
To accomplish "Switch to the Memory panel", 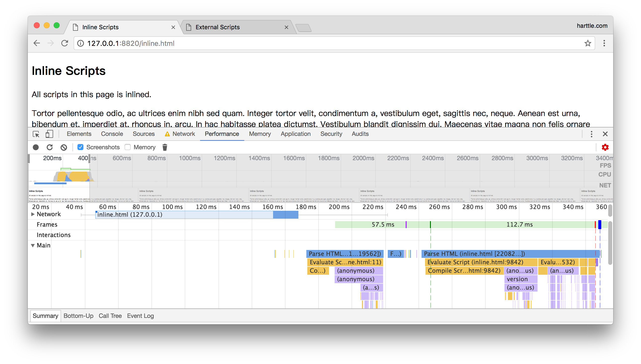I will [x=260, y=134].
